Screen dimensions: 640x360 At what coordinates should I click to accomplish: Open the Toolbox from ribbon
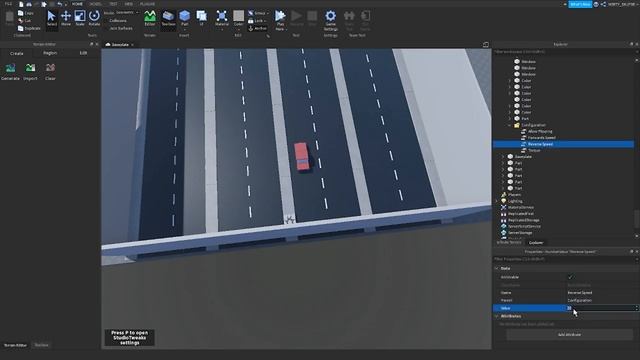click(x=168, y=18)
